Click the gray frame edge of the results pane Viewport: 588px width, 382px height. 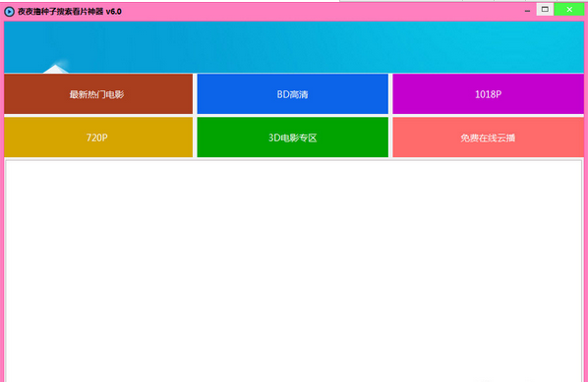(x=6, y=271)
